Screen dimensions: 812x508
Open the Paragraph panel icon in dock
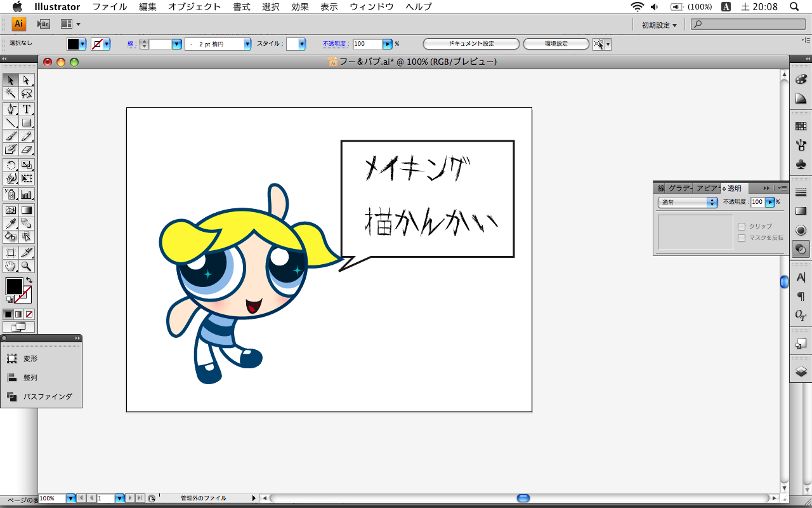click(x=801, y=296)
